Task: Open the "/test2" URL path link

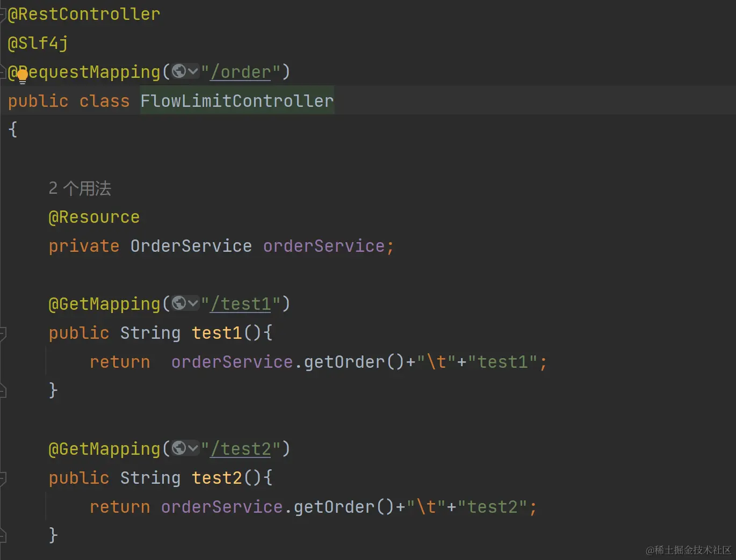Action: 241,449
